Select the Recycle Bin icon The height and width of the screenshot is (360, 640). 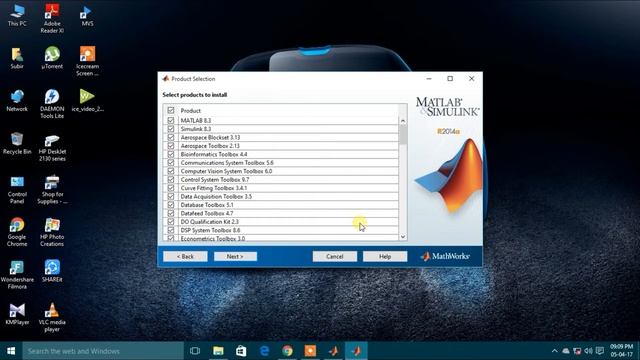coord(17,143)
